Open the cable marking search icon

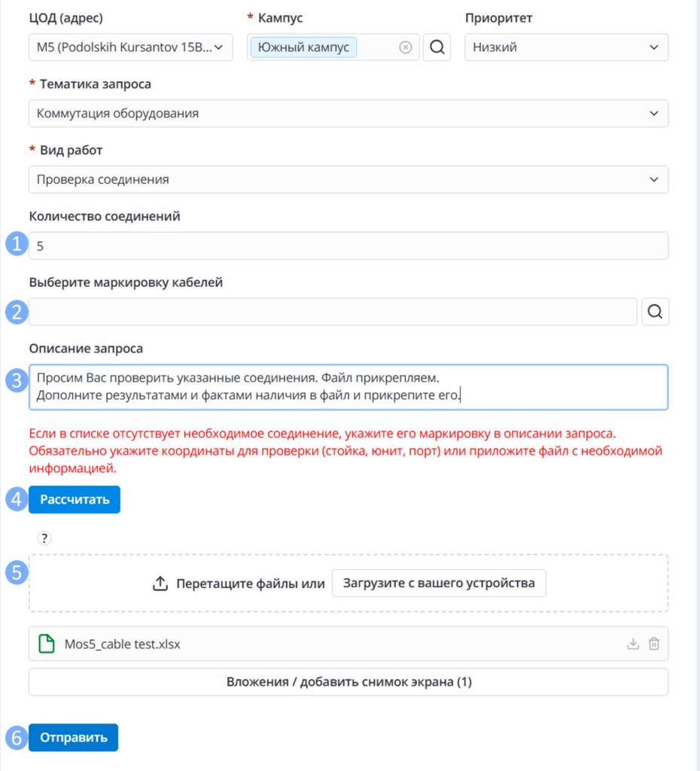[655, 312]
